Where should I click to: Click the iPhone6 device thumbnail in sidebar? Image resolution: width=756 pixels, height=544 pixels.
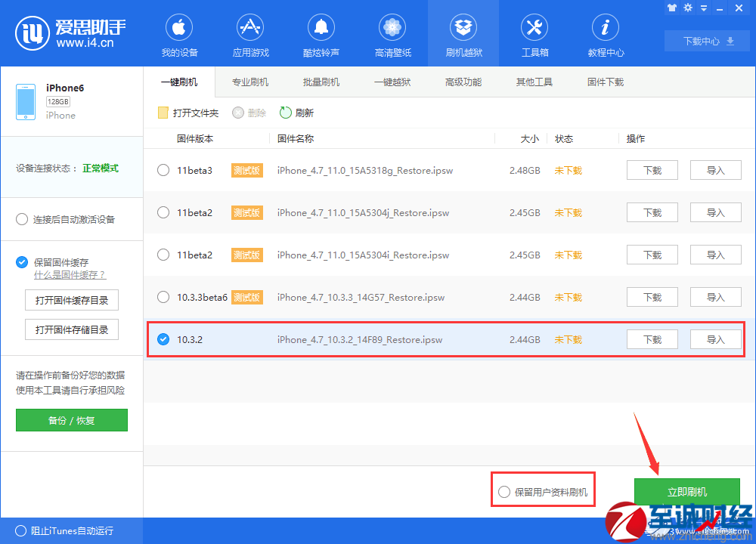click(25, 100)
